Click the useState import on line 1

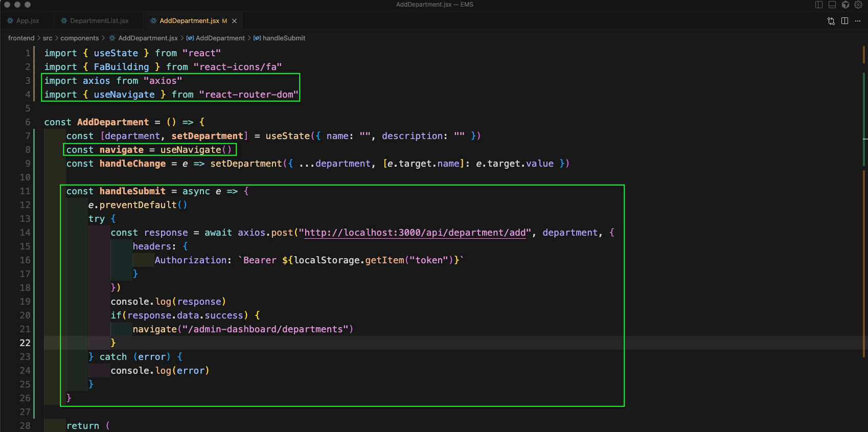[x=116, y=53]
